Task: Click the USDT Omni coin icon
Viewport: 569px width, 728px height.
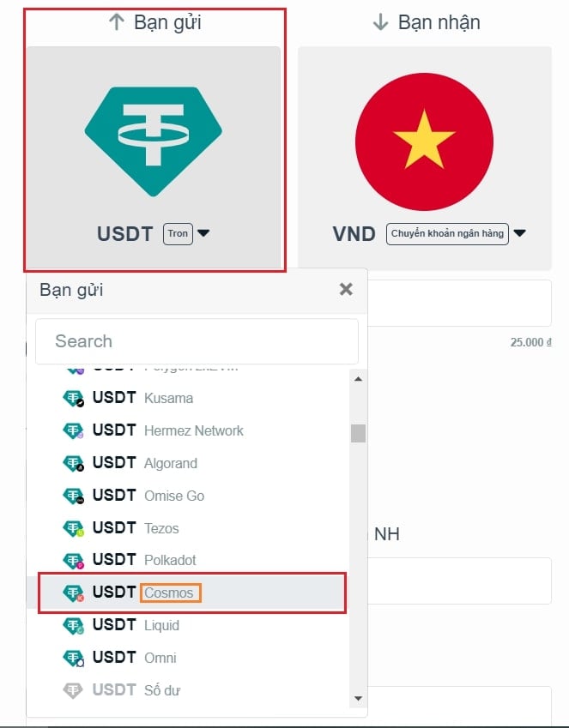Action: pyautogui.click(x=74, y=658)
